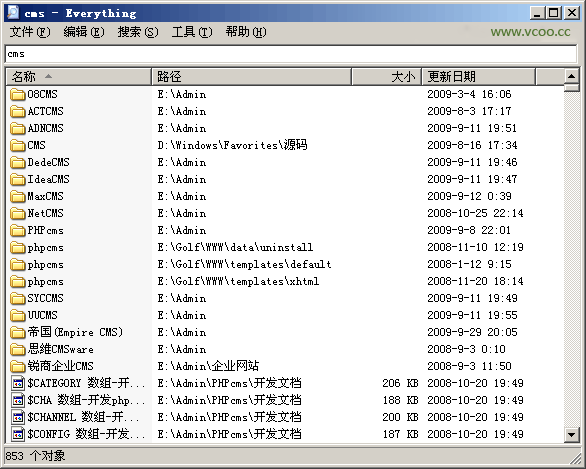Select the NetCMS folder icon
The width and height of the screenshot is (586, 469).
point(18,213)
